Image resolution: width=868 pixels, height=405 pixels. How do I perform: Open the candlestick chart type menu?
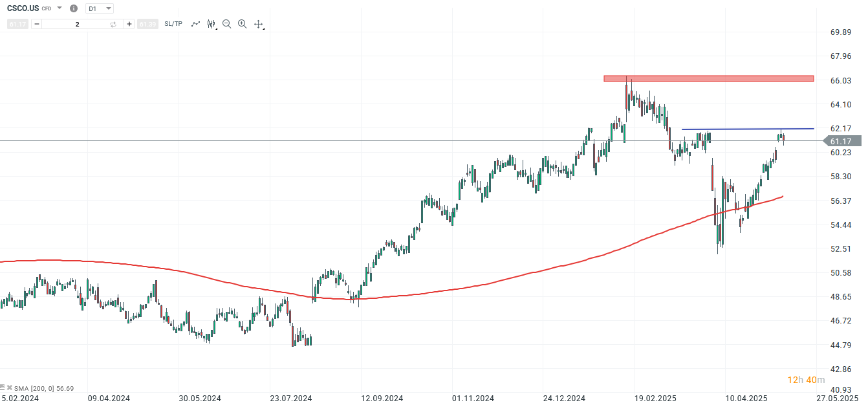211,24
